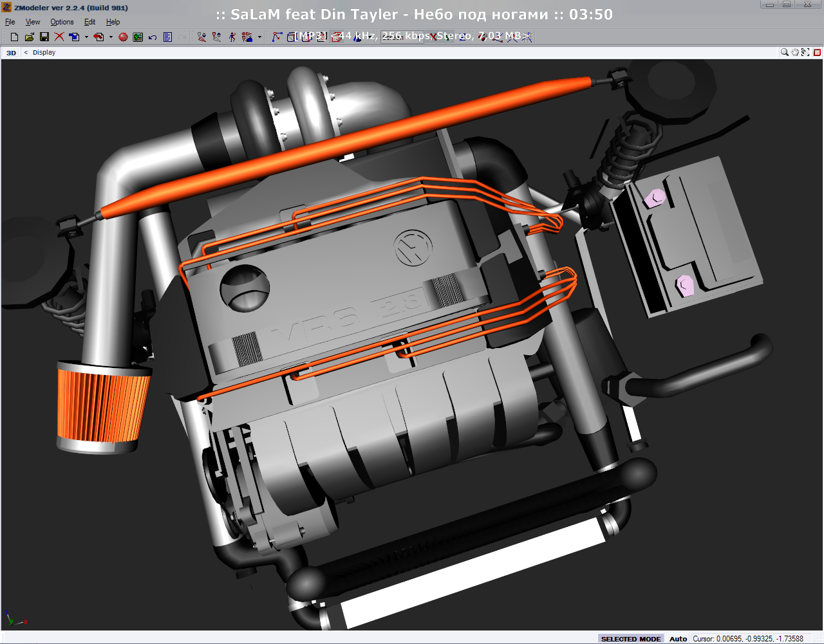Viewport: 824px width, 644px height.
Task: Toggle the red render region square
Action: coord(818,52)
